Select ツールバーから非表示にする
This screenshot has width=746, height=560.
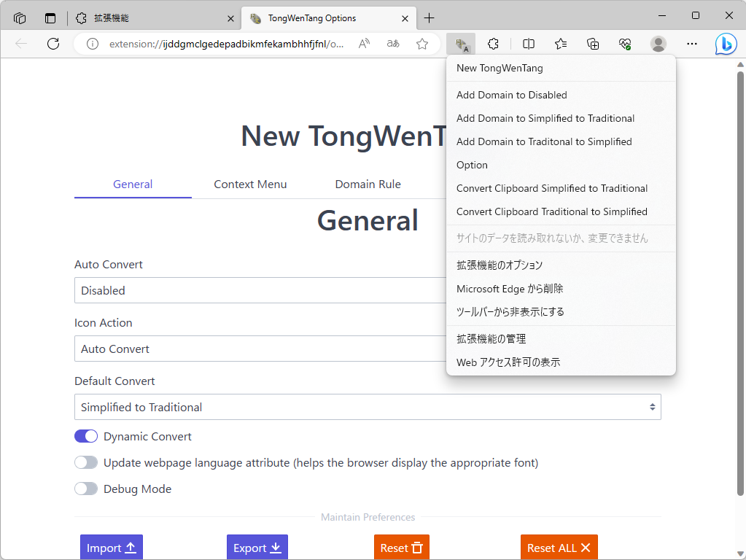click(561, 311)
